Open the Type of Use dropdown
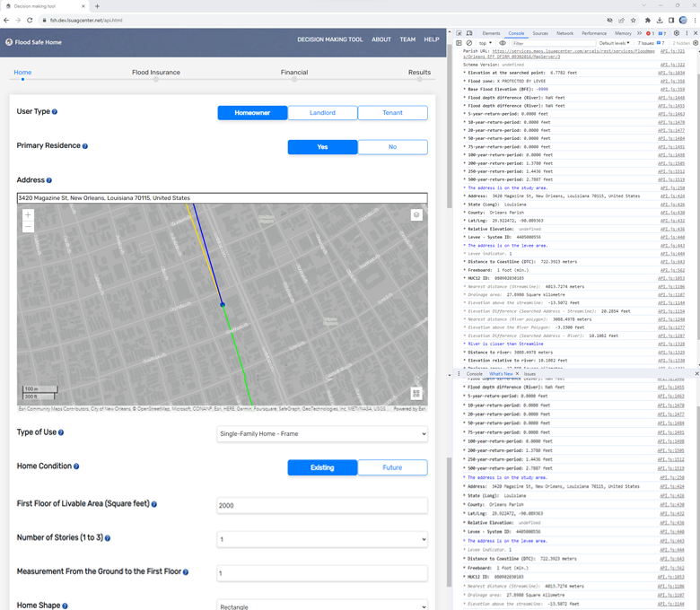 click(322, 434)
